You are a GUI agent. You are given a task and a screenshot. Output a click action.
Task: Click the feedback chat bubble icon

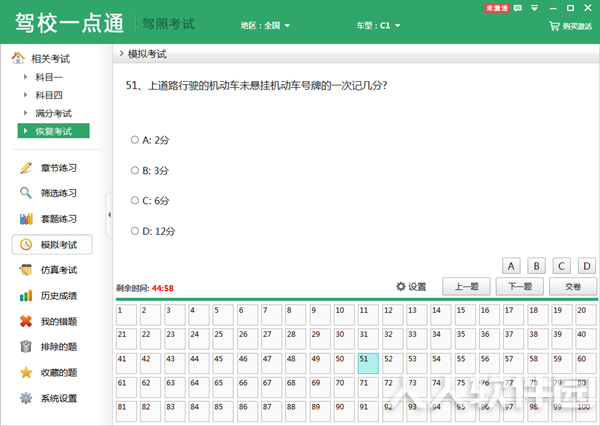click(x=518, y=8)
